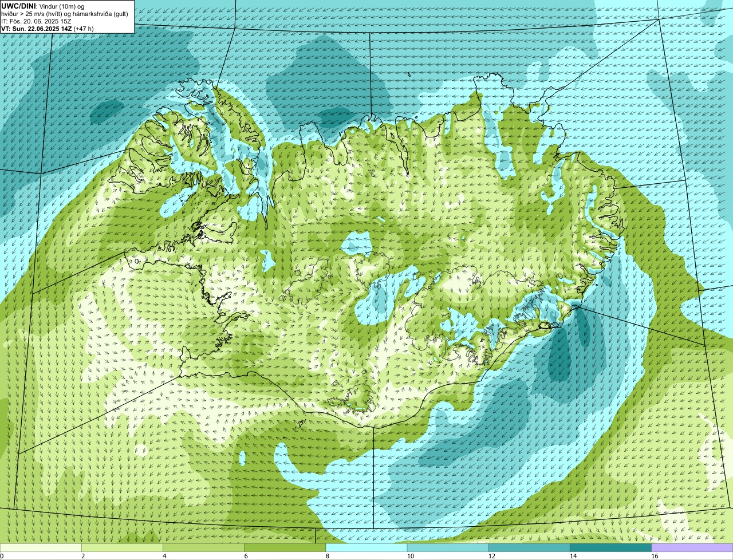This screenshot has height=560, width=733.
Task: Click the purple above-16 m/s legend swatch
Action: pyautogui.click(x=692, y=548)
